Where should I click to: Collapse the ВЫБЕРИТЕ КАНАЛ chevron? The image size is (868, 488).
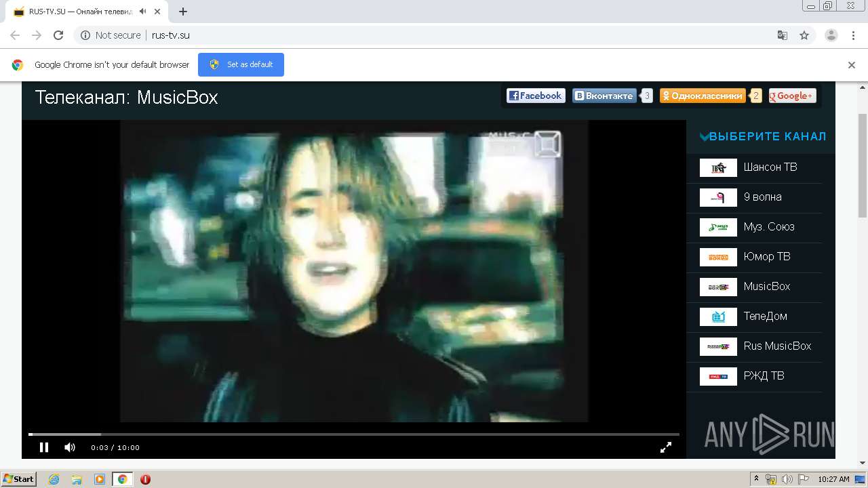(704, 137)
